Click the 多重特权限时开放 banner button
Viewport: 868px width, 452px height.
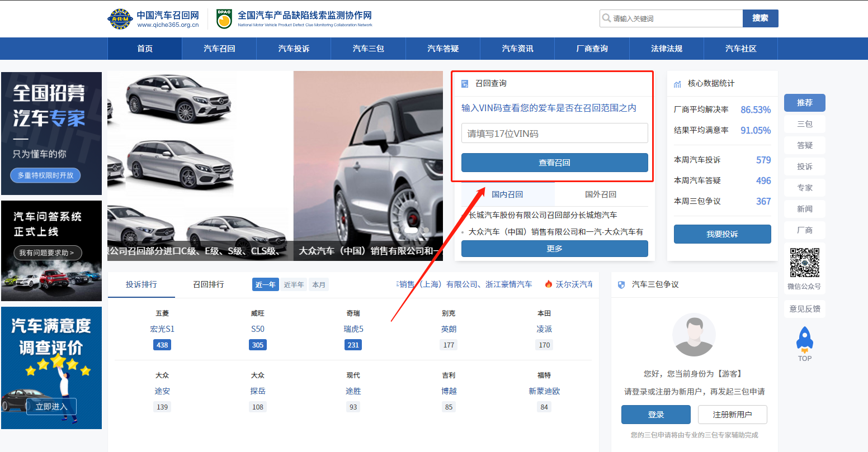point(45,175)
